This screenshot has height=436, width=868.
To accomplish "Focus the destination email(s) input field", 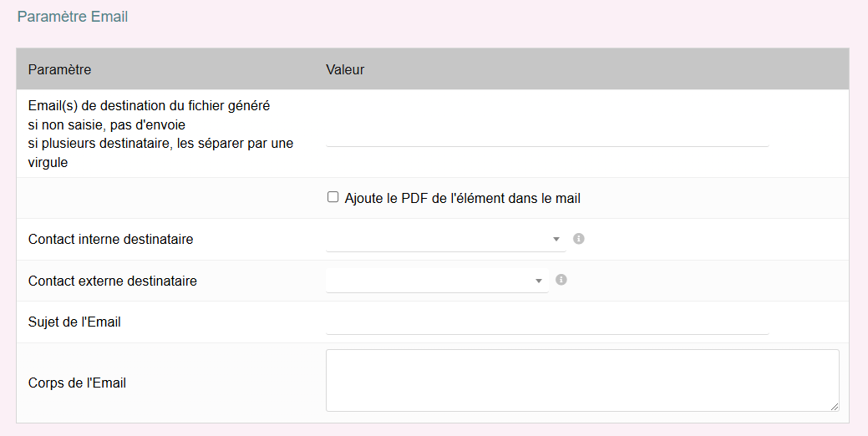I will coord(546,135).
